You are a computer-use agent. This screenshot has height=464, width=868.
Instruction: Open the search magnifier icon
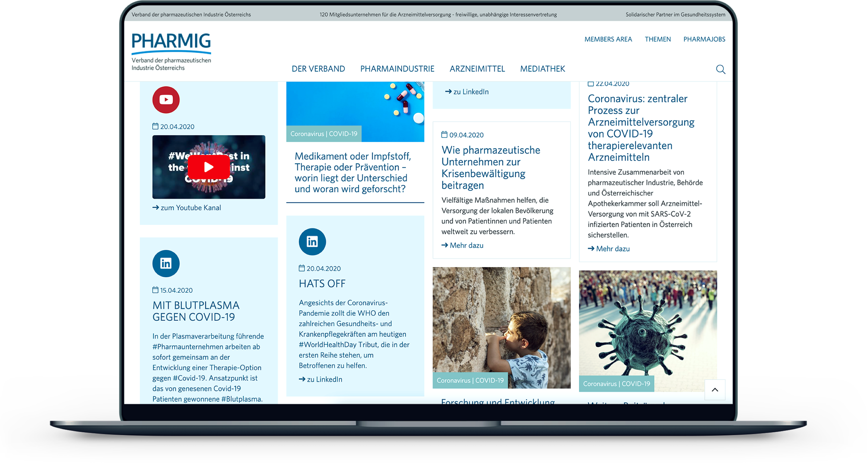(720, 69)
